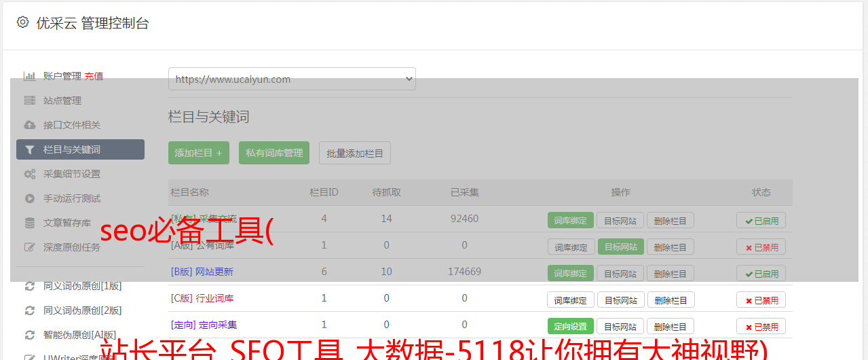
Task: Select the filter icon of sidebar 栏目与关键词
Action: pos(29,149)
